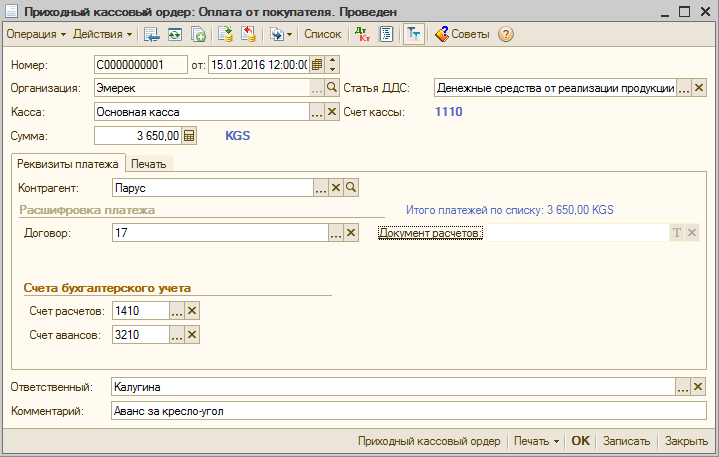Click the Дт/Кт postings result icon

coord(361,34)
